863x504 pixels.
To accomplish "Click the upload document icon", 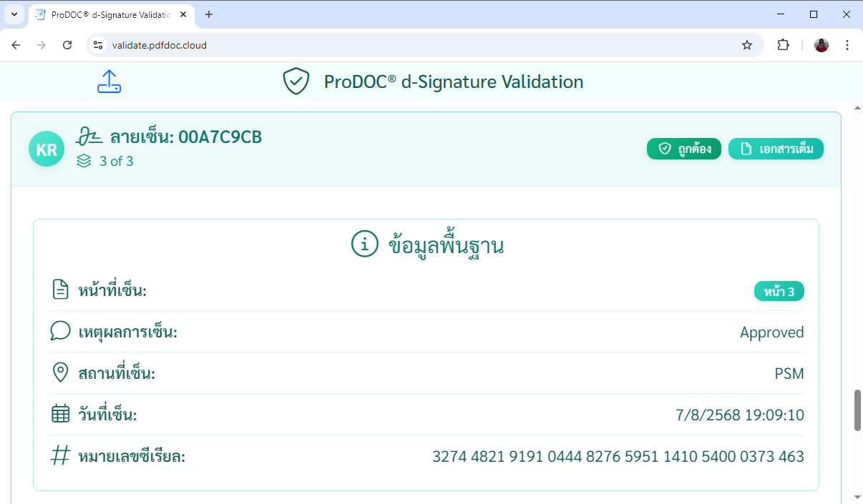I will coord(109,81).
